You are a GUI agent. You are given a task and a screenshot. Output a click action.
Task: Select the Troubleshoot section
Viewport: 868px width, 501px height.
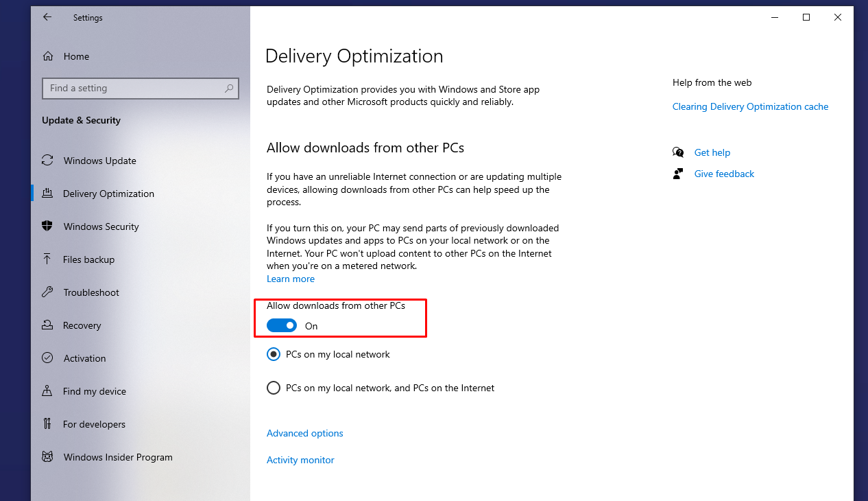(91, 292)
